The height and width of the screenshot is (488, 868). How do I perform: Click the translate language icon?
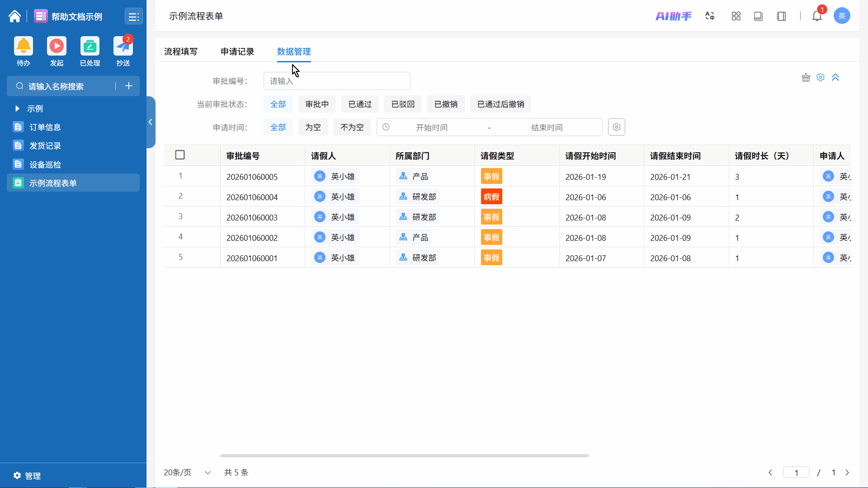(710, 16)
